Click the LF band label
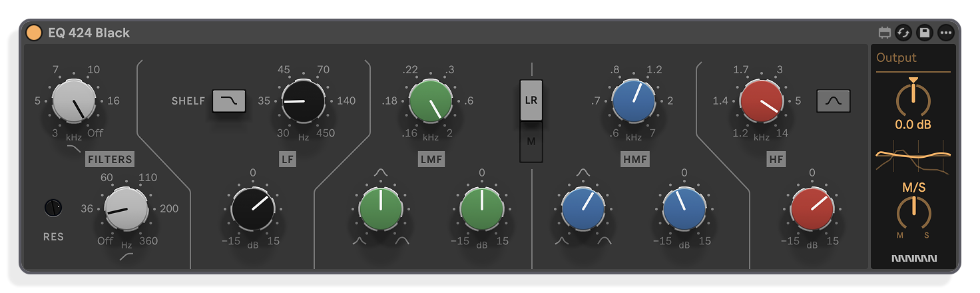This screenshot has height=293, width=980. coord(288,159)
